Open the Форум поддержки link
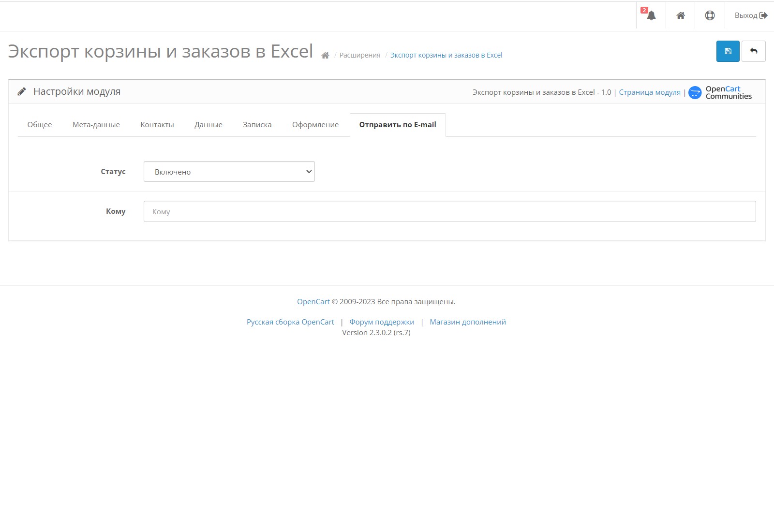 [x=382, y=322]
